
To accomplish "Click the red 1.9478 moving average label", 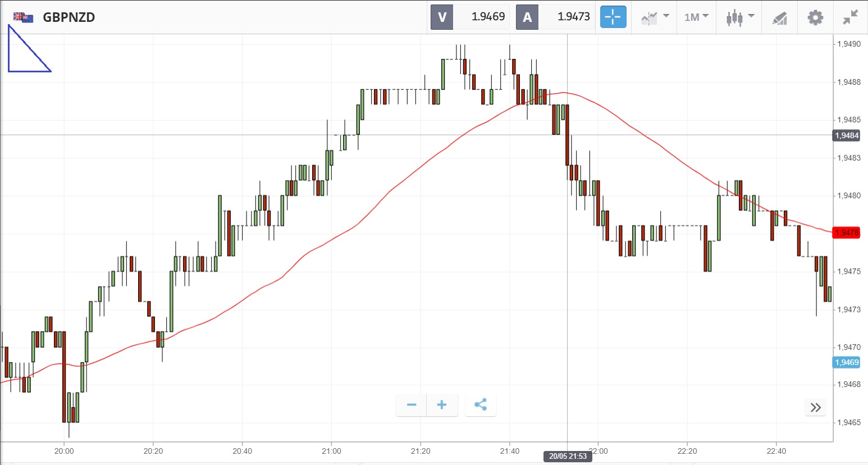I will coord(846,233).
